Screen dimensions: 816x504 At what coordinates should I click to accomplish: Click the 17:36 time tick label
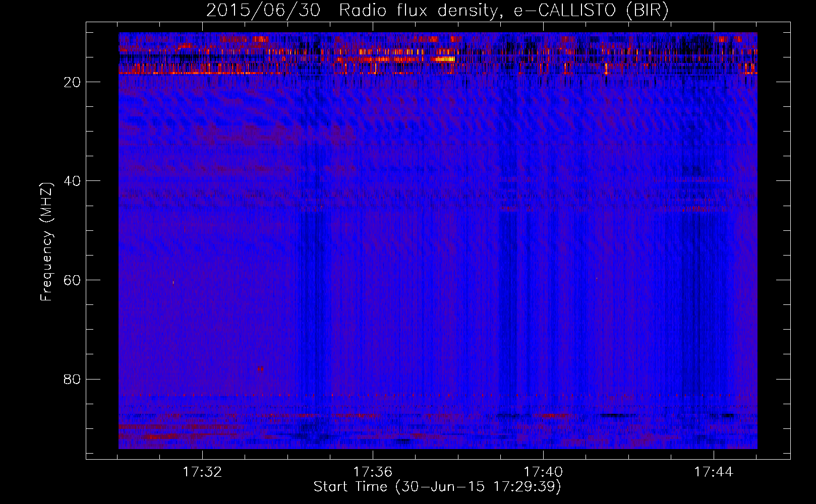(x=373, y=472)
